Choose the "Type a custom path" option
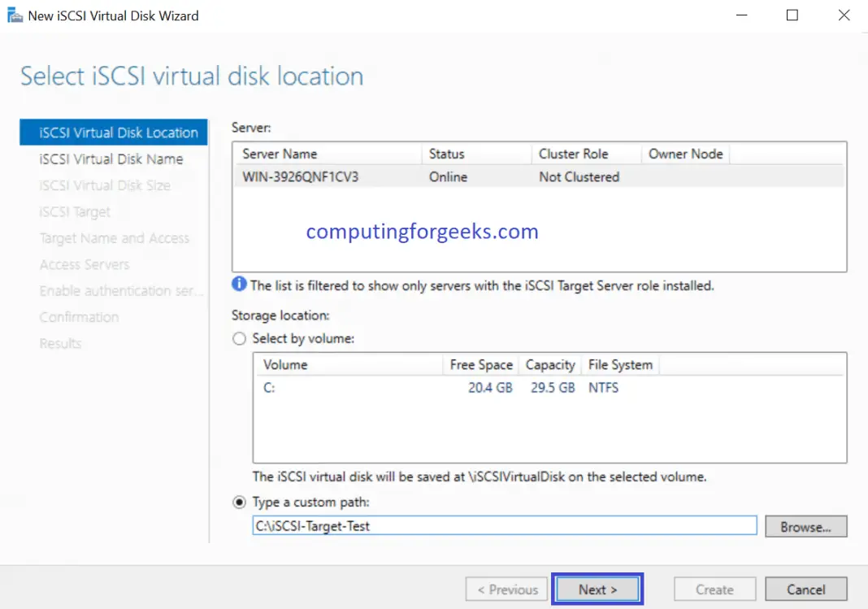The image size is (868, 609). (x=239, y=502)
